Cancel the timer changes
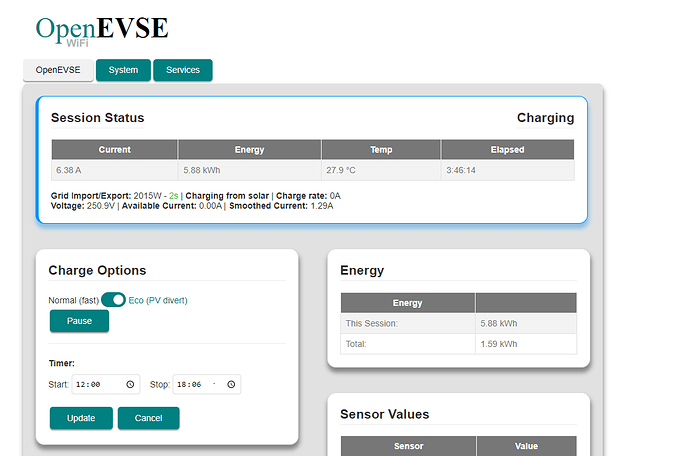690x456 pixels. point(148,418)
